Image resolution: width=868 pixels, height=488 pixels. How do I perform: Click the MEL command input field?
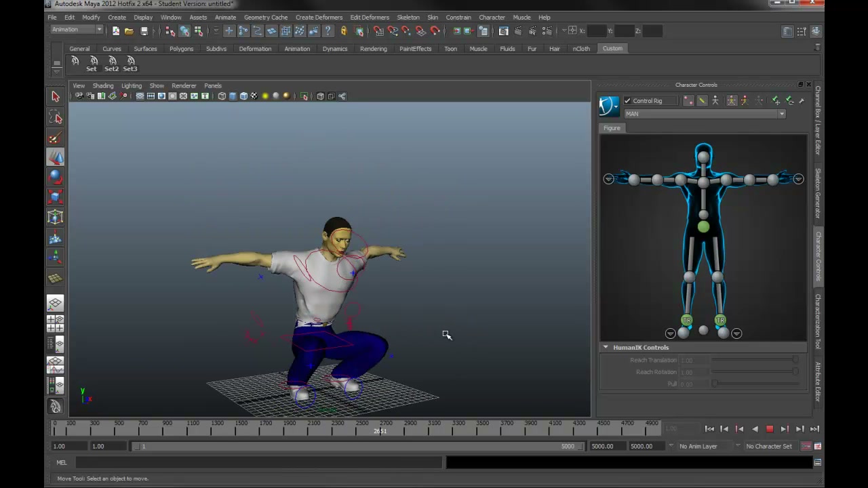tap(258, 462)
